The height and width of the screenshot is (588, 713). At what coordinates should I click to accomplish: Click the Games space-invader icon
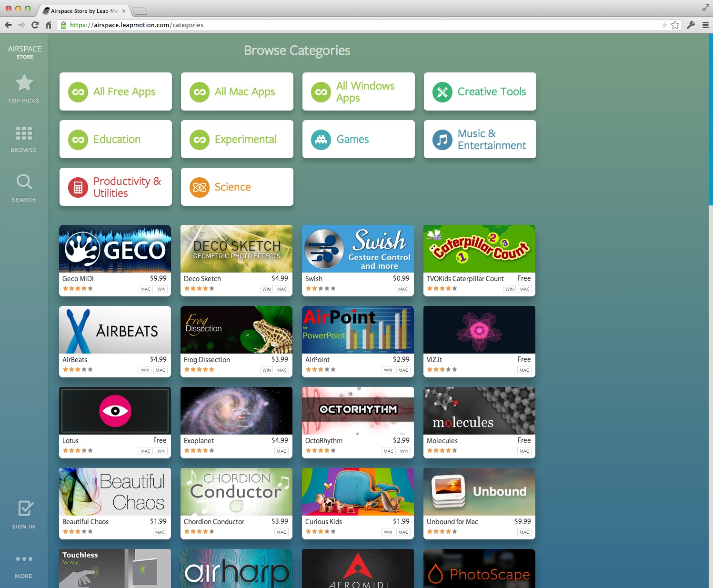(x=321, y=140)
